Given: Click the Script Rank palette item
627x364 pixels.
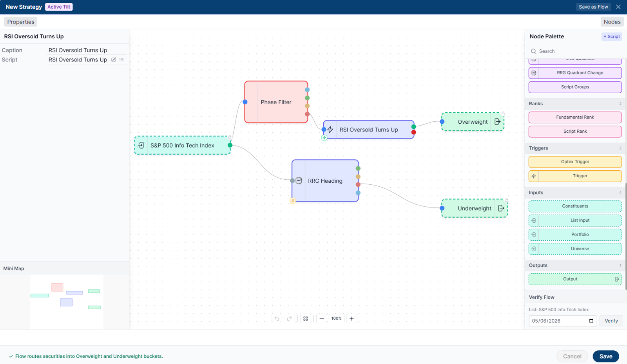Looking at the screenshot, I should [575, 132].
